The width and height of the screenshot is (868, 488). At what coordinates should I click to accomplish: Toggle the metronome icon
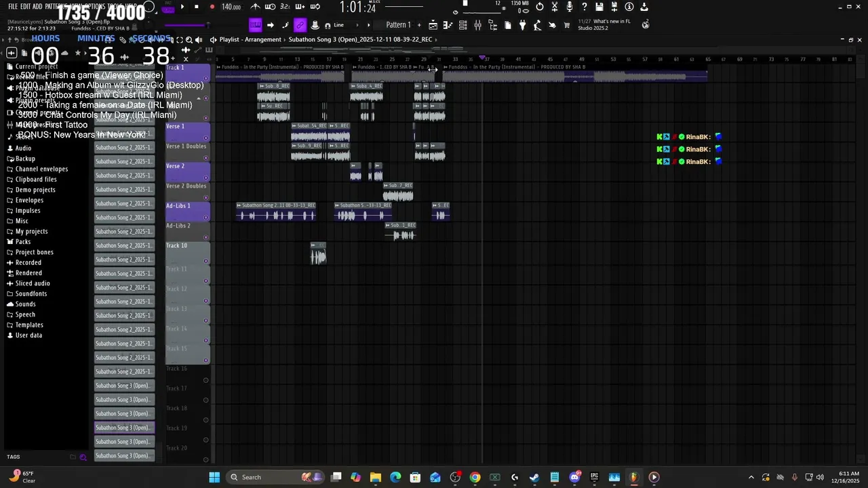[x=256, y=7]
